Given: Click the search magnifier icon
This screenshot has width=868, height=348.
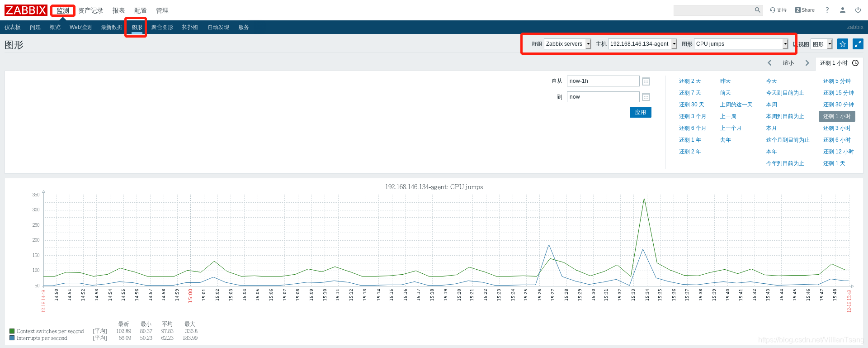Looking at the screenshot, I should click(758, 10).
